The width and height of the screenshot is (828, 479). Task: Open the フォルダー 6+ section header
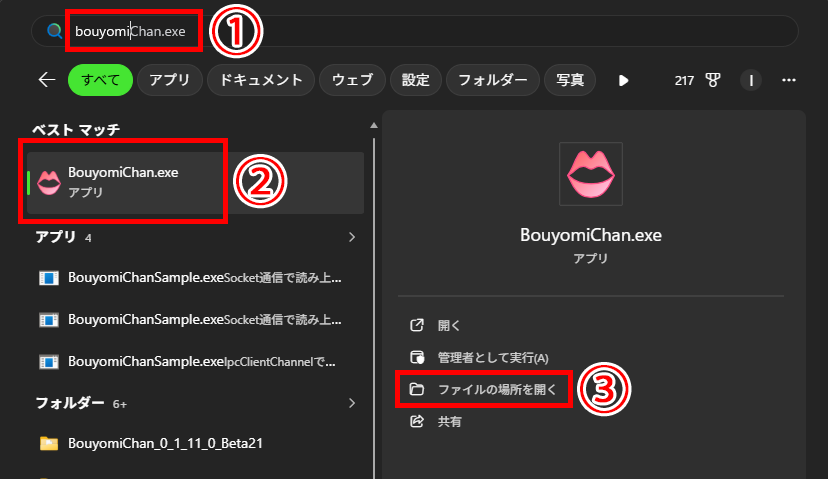pos(81,403)
